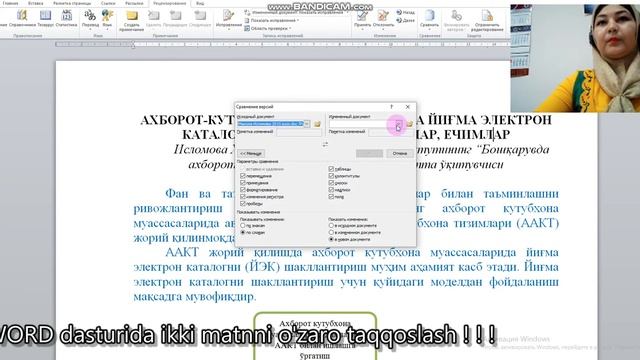Select the по словам radio button

243,232
